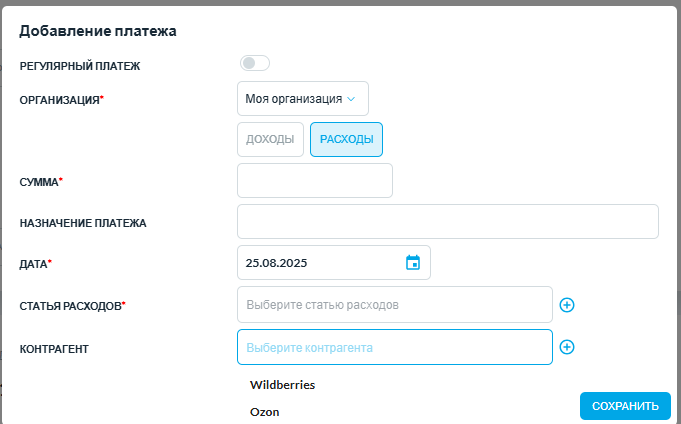The image size is (681, 424).
Task: Choose Wildberries from the контрагент list
Action: pyautogui.click(x=282, y=385)
